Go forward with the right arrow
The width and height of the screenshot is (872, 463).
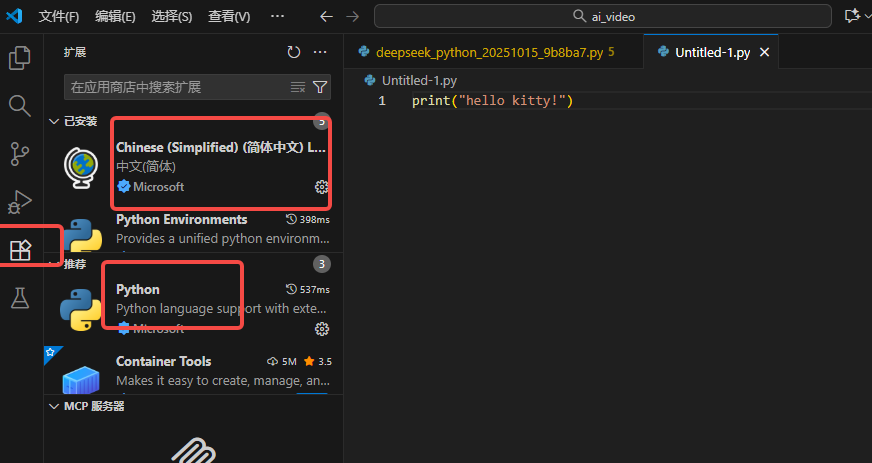pyautogui.click(x=353, y=17)
